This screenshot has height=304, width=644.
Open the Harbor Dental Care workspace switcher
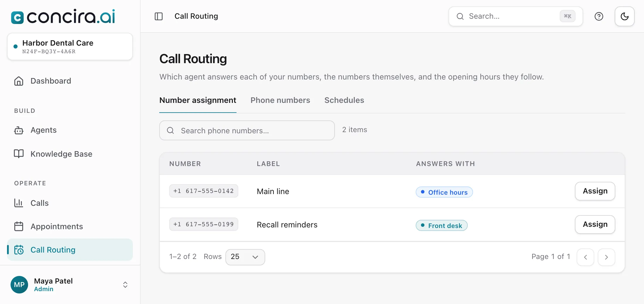click(70, 47)
